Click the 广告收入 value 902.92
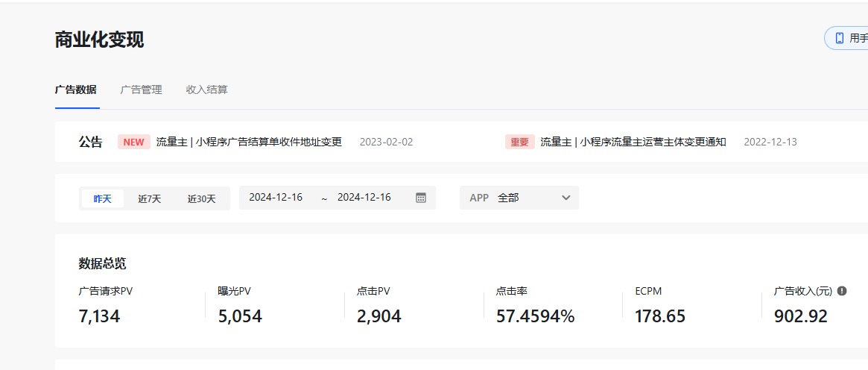868x370 pixels. click(801, 316)
